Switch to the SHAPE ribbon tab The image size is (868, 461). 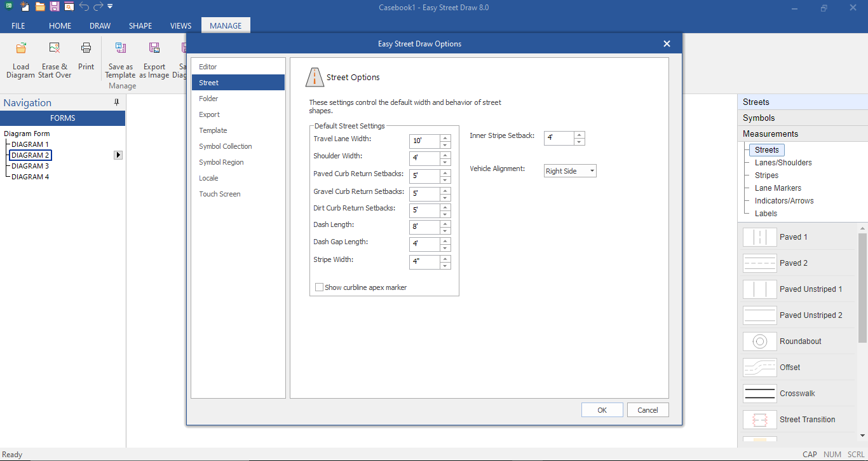pos(140,26)
